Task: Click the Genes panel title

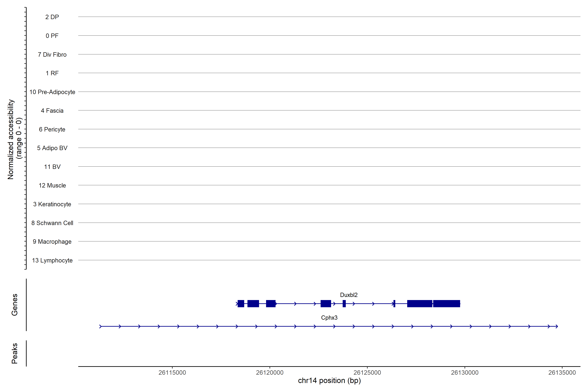Action: (15, 305)
